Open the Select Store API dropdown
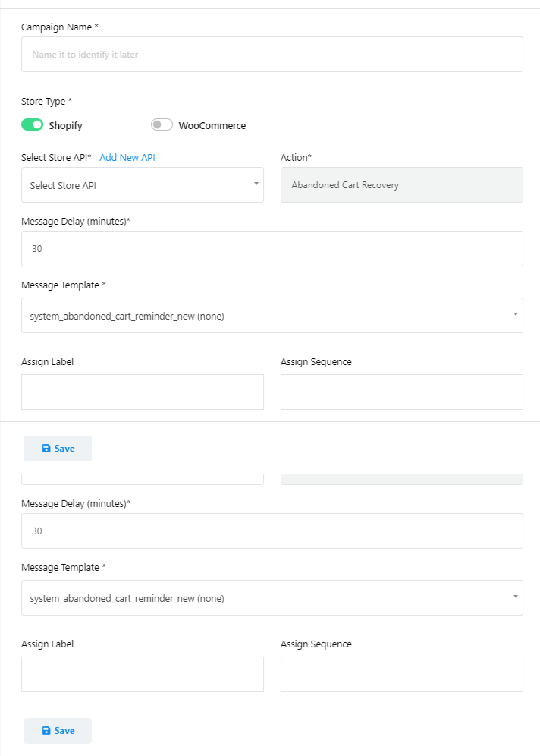540x756 pixels. click(142, 185)
